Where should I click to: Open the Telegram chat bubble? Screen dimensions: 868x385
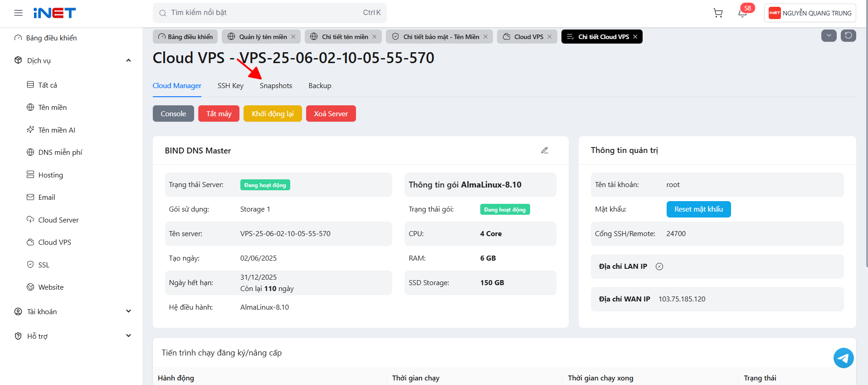point(844,358)
